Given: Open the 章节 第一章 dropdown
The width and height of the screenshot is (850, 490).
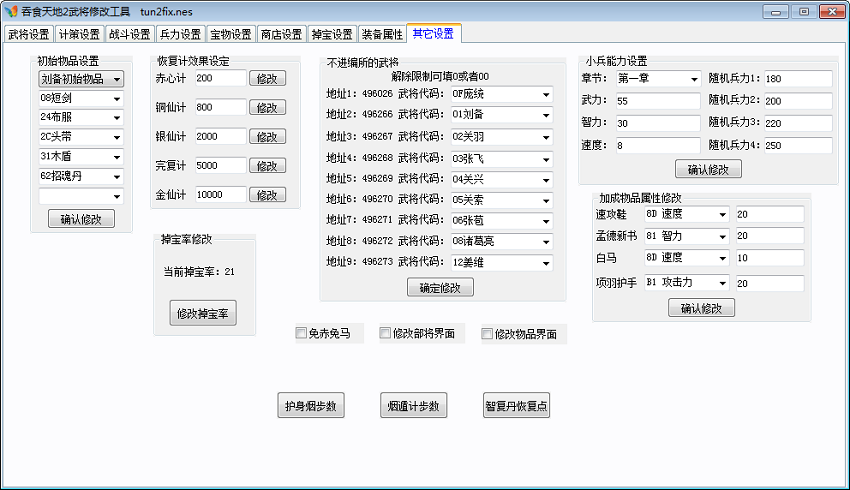Looking at the screenshot, I should point(658,79).
